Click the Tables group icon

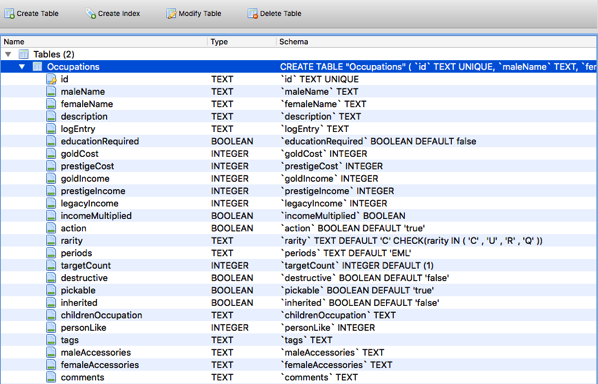[x=24, y=54]
